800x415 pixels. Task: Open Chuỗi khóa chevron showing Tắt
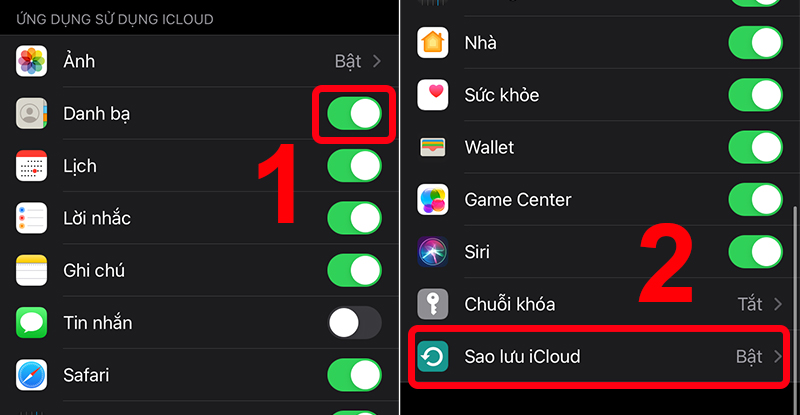[778, 304]
